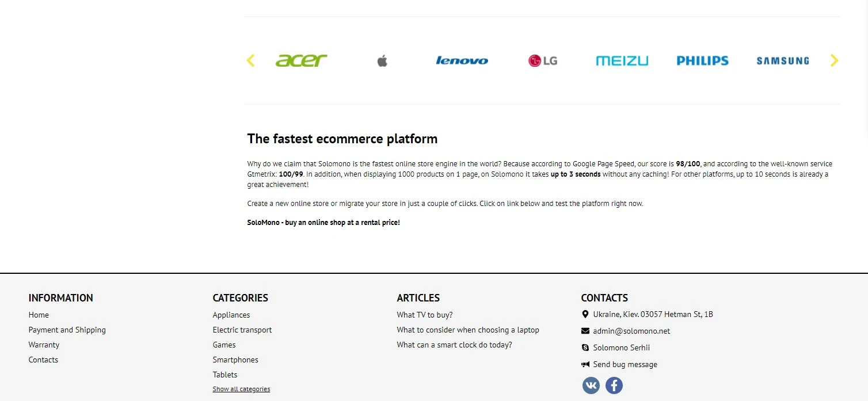The height and width of the screenshot is (401, 868).
Task: Open the Payment and Shipping page
Action: pyautogui.click(x=67, y=330)
